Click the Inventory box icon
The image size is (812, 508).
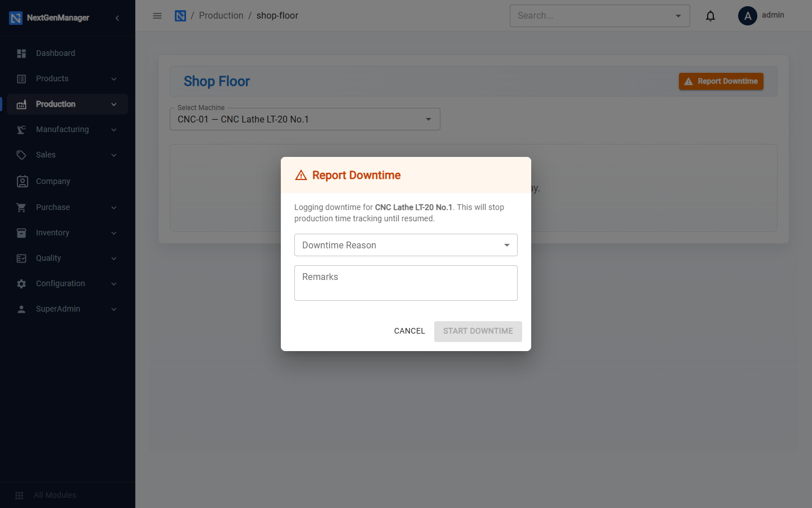(21, 233)
